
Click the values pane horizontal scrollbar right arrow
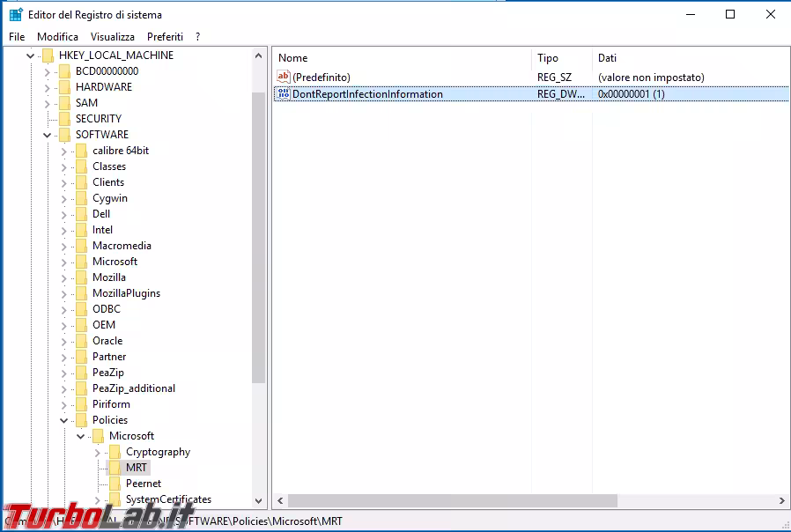(x=782, y=500)
